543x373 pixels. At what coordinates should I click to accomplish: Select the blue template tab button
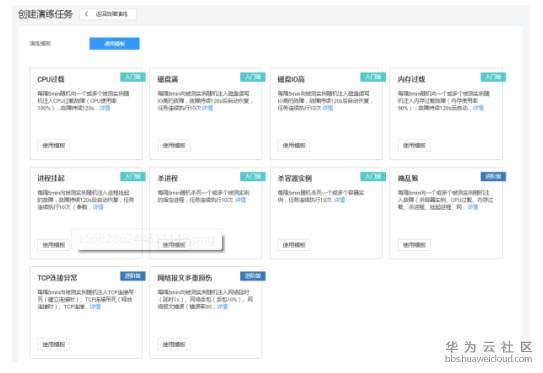(114, 44)
